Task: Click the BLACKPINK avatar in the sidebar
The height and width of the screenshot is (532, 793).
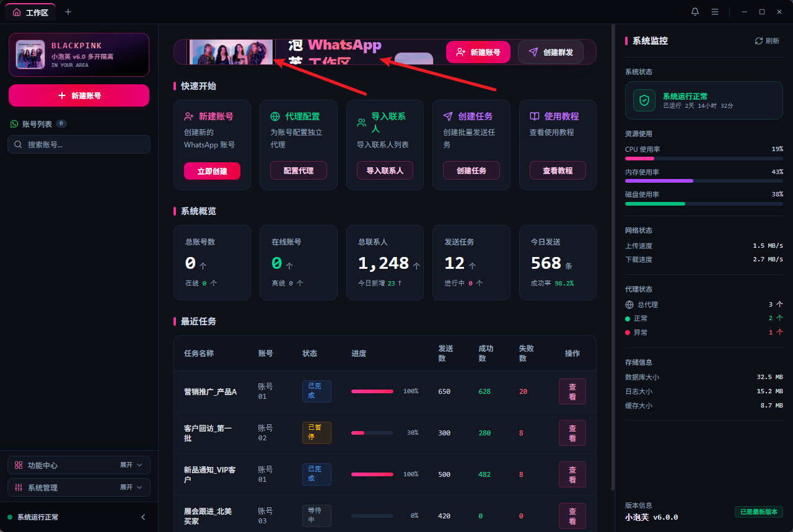Action: (x=30, y=55)
